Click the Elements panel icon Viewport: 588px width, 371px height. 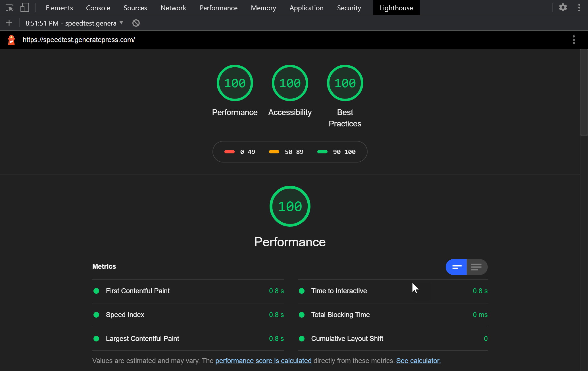tap(60, 8)
